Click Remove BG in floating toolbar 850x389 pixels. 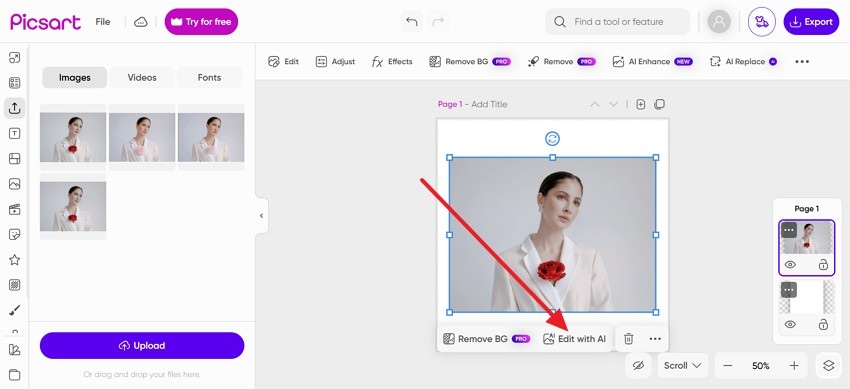click(486, 339)
